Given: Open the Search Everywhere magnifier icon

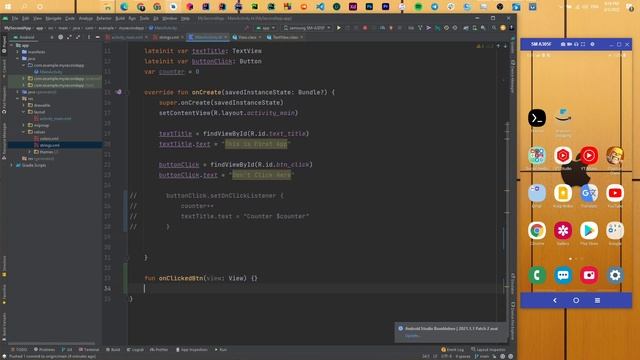Looking at the screenshot, I should 494,28.
